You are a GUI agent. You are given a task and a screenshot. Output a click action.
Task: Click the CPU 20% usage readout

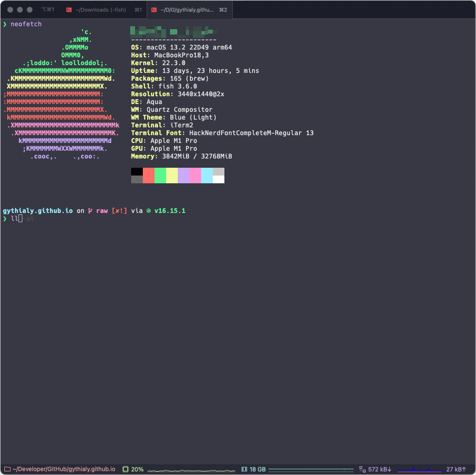click(x=137, y=469)
